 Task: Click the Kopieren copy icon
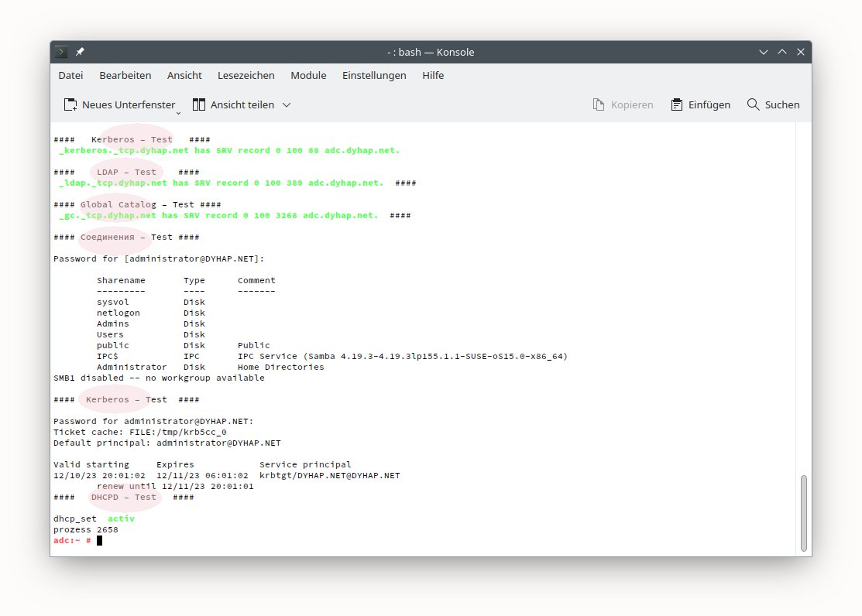tap(598, 104)
